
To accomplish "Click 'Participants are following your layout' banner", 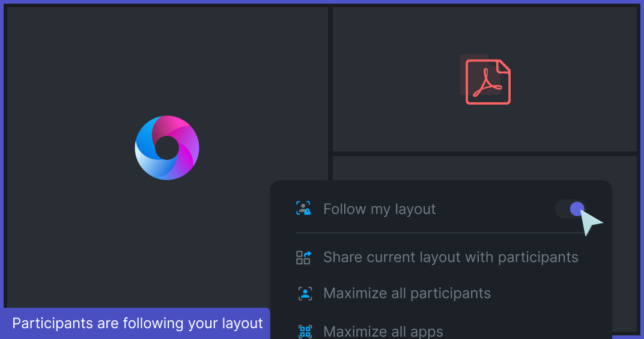I will click(x=137, y=323).
